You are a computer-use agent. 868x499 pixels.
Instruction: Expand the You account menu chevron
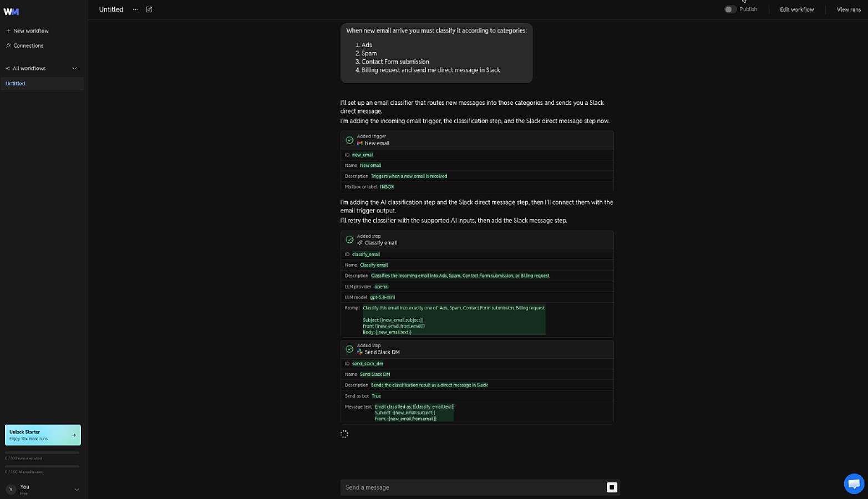pos(77,490)
